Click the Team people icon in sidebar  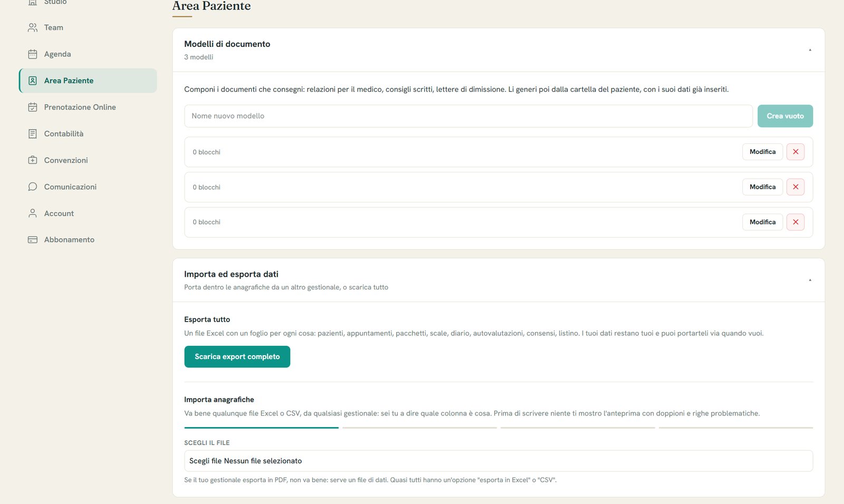click(33, 27)
